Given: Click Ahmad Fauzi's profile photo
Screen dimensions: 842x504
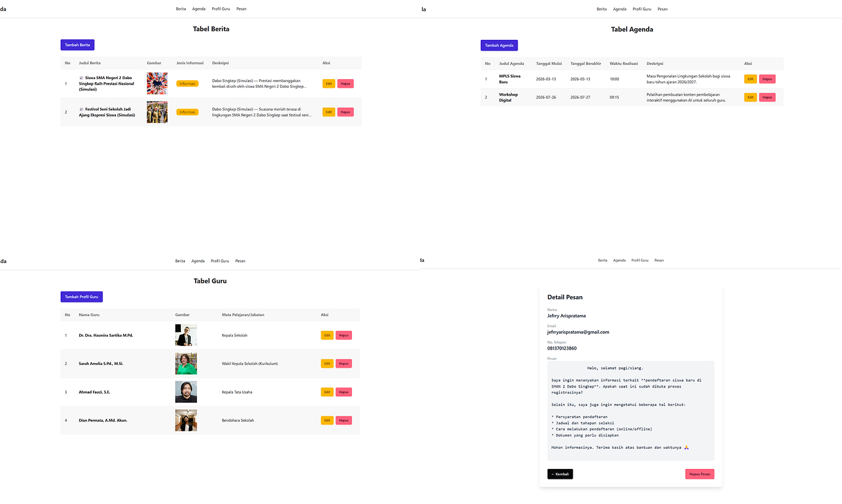Looking at the screenshot, I should [x=186, y=392].
